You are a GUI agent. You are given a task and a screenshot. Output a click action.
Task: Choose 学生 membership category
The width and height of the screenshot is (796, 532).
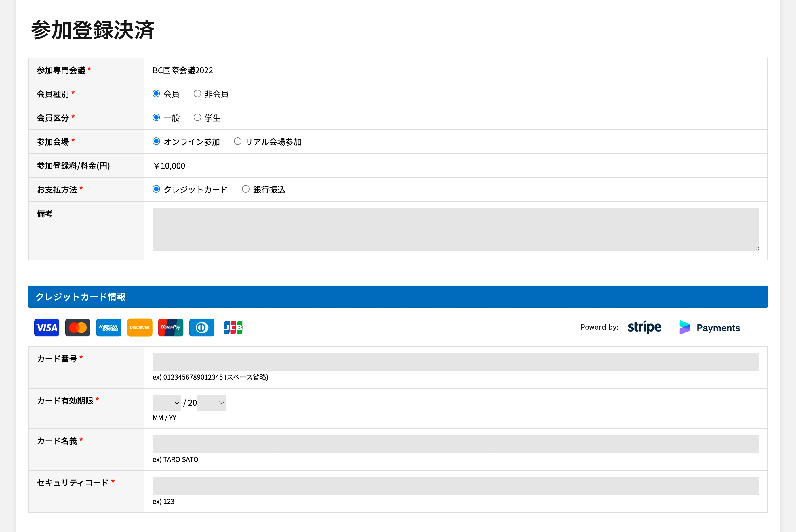(197, 117)
